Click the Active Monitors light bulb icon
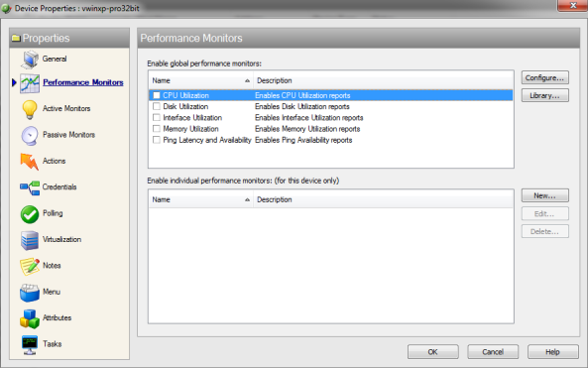588x368 pixels. pos(30,109)
